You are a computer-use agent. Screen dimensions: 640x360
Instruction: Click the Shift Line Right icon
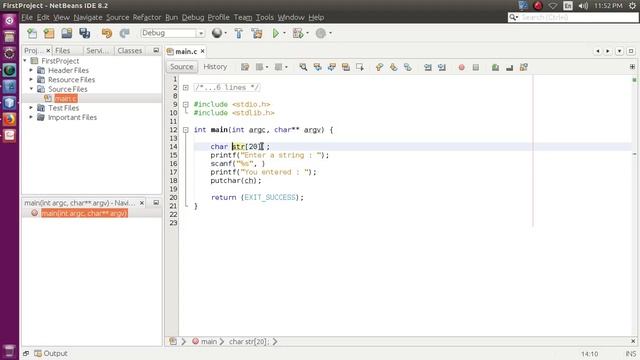(442, 67)
